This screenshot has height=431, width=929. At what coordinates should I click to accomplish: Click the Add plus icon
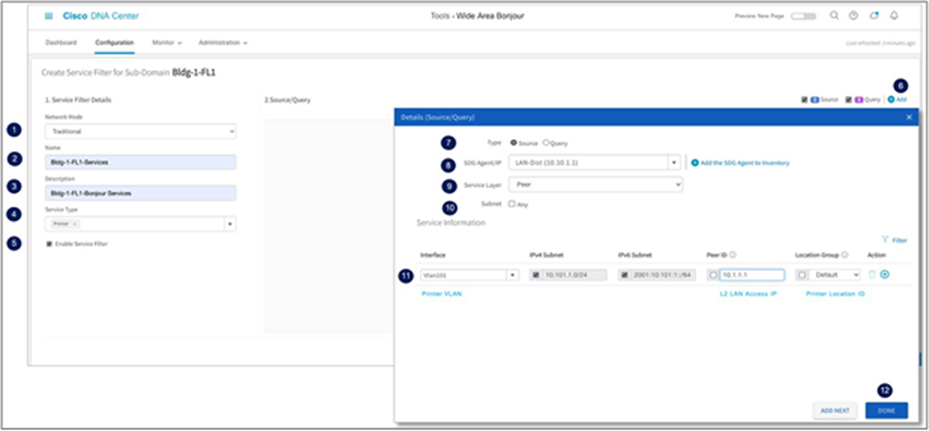tap(890, 100)
